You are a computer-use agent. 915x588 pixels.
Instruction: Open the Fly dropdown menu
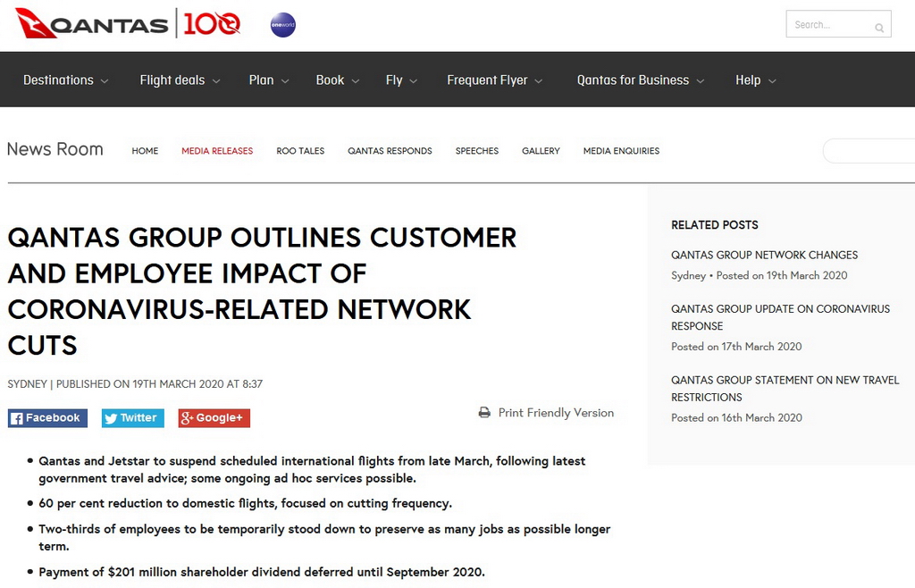(401, 80)
